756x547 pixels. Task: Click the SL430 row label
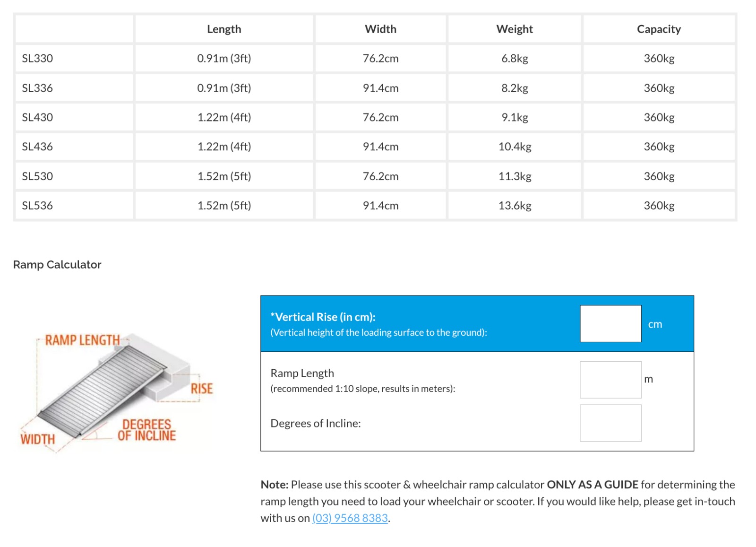point(37,117)
